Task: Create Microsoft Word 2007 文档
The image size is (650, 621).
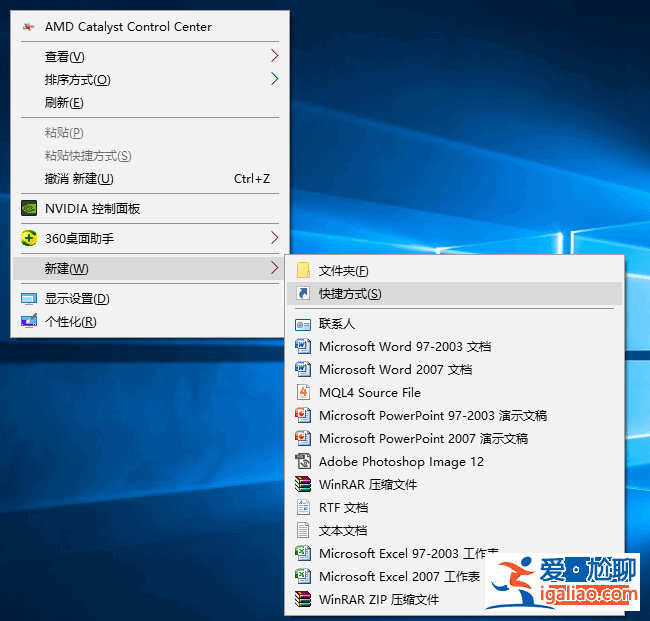Action: pos(454,369)
